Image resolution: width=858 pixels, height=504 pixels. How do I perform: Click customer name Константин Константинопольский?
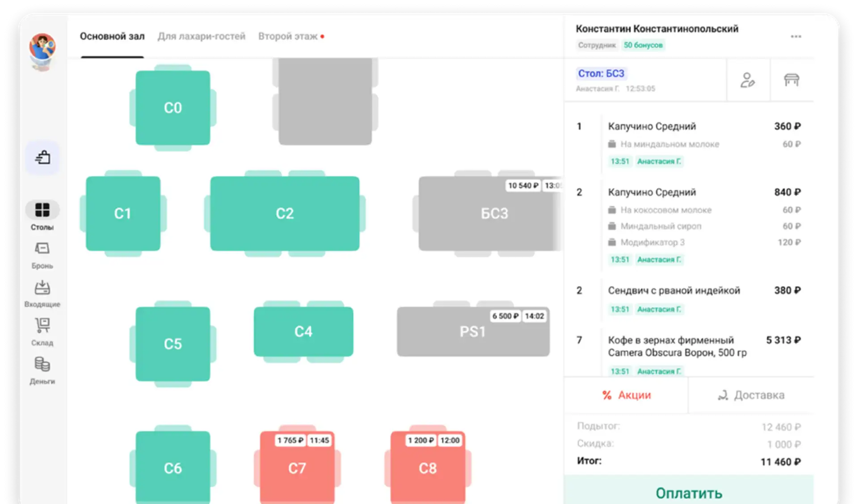click(657, 29)
